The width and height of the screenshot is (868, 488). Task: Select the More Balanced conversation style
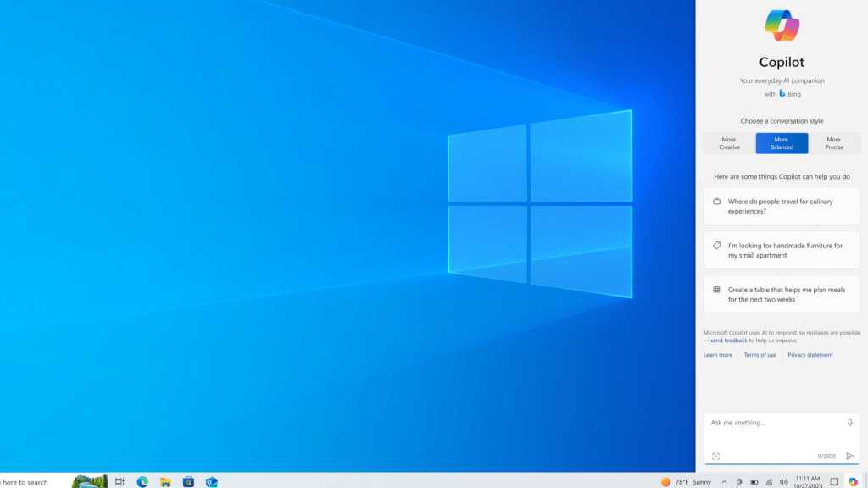coord(782,143)
